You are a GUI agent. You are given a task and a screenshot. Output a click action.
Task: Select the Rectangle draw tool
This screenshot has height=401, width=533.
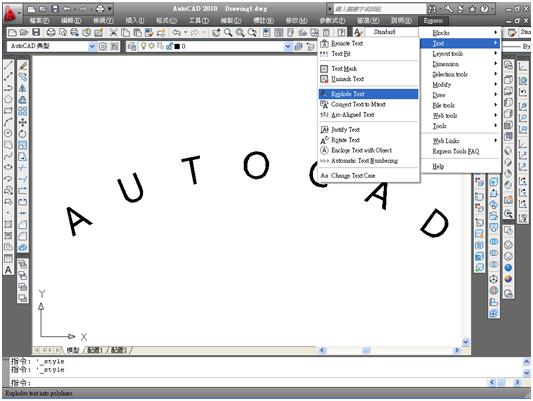(x=8, y=111)
